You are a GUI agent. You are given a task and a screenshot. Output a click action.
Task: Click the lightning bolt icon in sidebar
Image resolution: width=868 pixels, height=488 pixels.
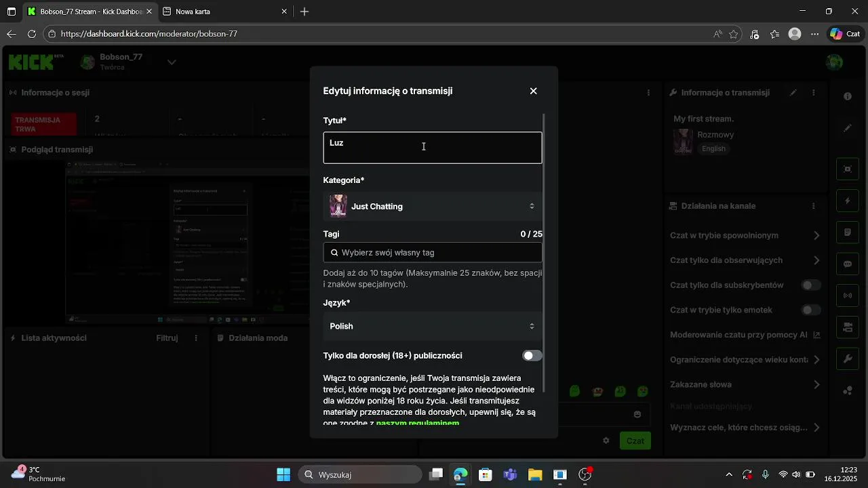tap(848, 201)
